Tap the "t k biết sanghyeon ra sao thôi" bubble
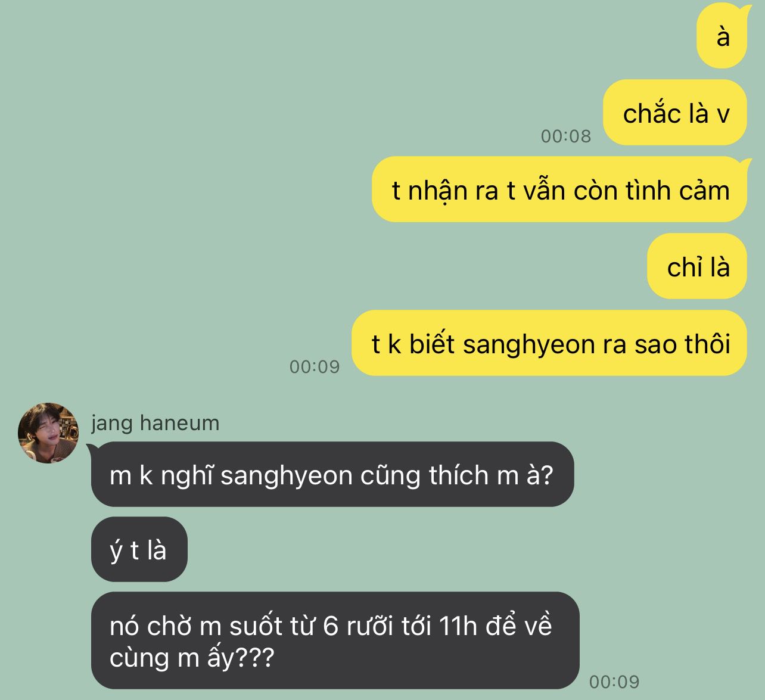The image size is (765, 700). (549, 343)
